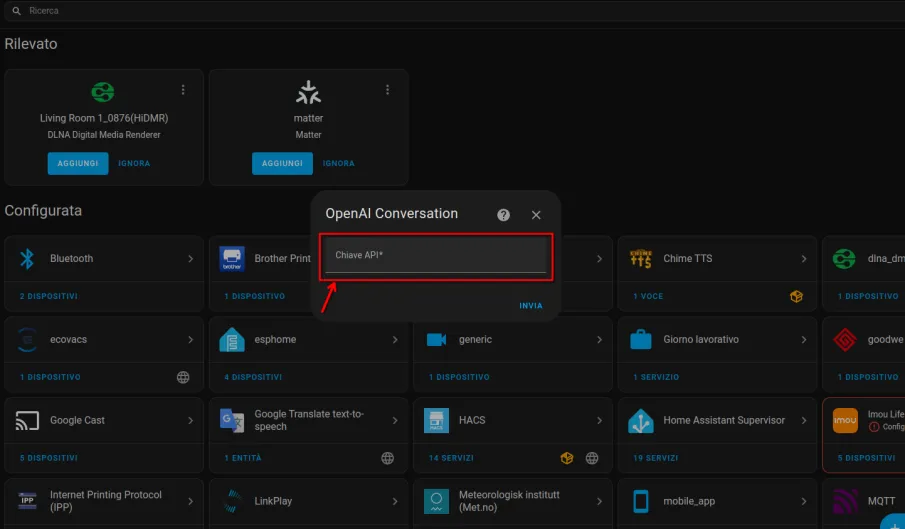
Task: Open Bluetooth 2 DISPOSITIVI link
Action: pos(48,296)
